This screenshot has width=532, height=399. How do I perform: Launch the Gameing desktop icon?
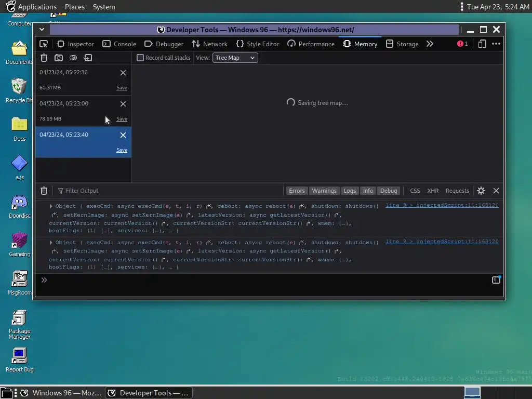click(19, 245)
